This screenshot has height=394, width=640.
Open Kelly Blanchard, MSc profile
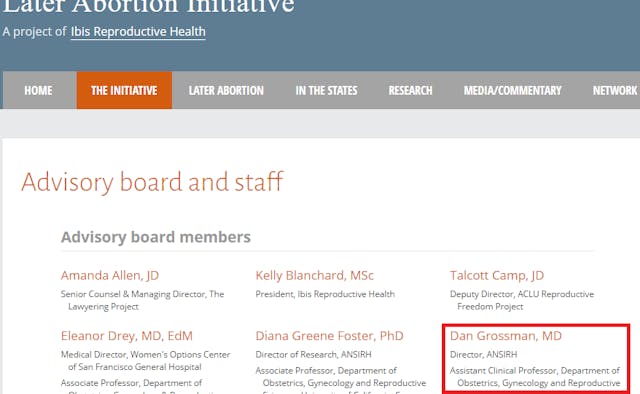point(315,276)
